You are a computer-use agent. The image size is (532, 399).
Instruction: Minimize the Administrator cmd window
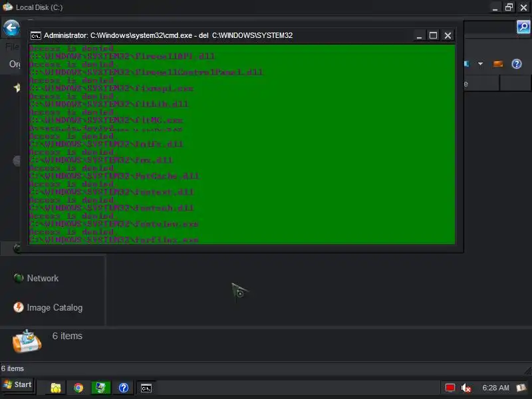[x=419, y=36]
